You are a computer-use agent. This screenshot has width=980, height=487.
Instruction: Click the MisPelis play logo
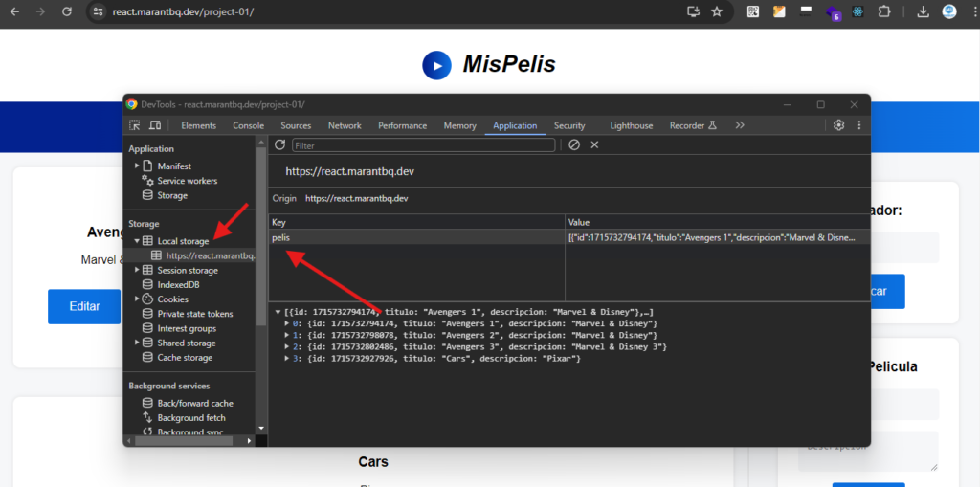coord(436,65)
